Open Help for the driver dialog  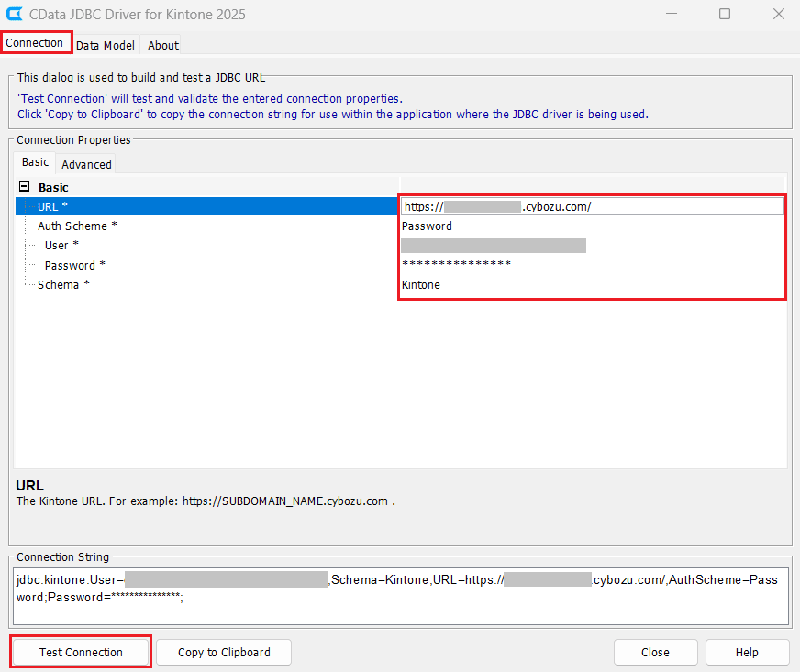(747, 652)
